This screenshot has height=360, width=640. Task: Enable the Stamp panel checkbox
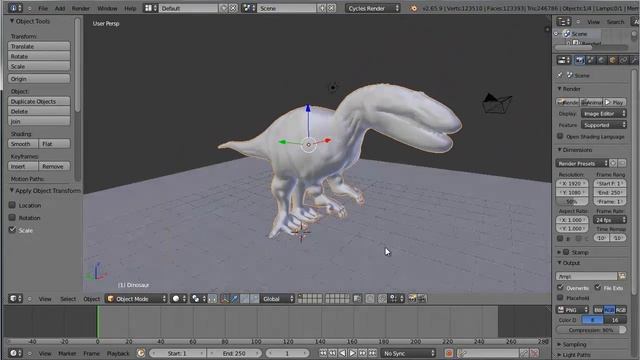pos(566,252)
